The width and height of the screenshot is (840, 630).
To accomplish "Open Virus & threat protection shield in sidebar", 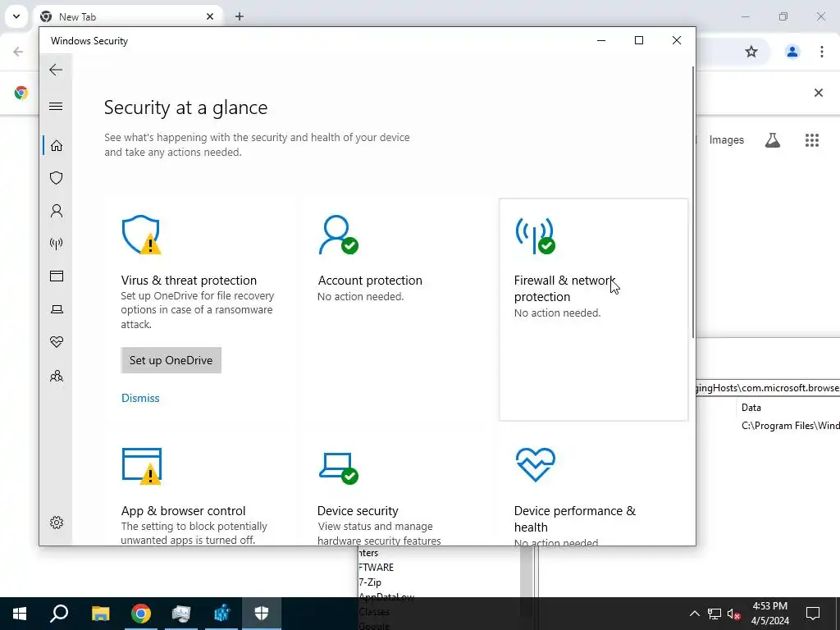I will tap(57, 178).
